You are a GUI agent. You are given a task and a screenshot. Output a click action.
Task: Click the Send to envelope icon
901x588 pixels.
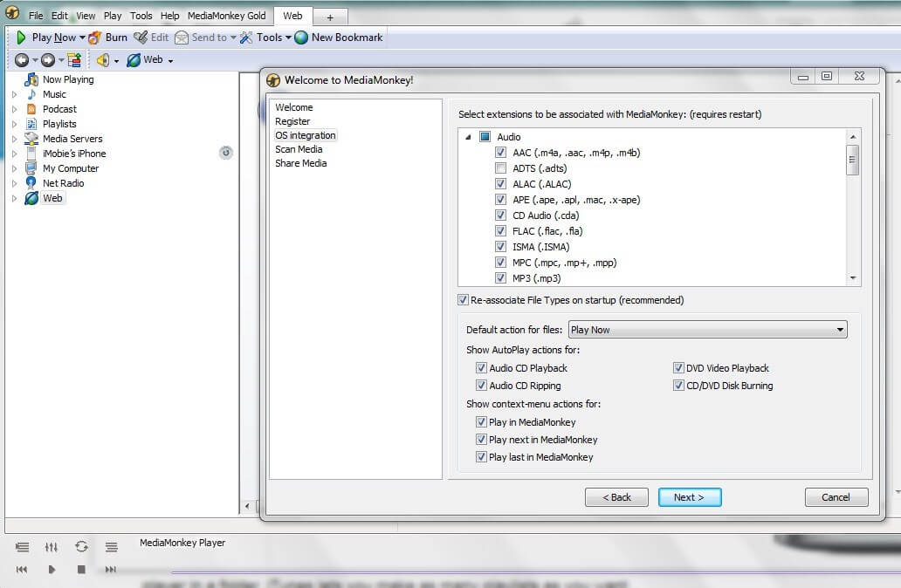coord(182,38)
